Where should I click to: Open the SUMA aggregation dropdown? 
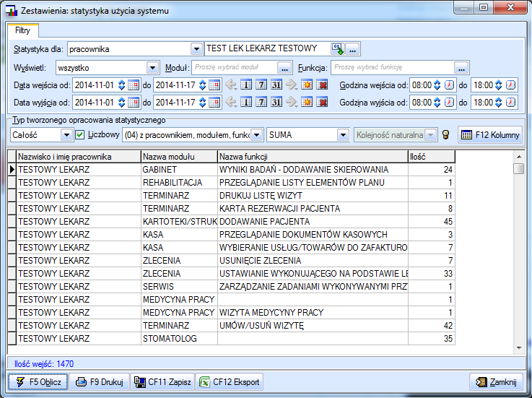point(344,135)
